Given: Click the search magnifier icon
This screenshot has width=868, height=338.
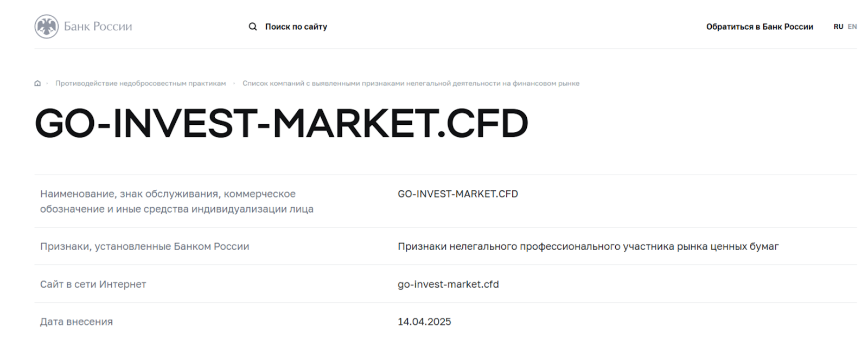Looking at the screenshot, I should [253, 27].
